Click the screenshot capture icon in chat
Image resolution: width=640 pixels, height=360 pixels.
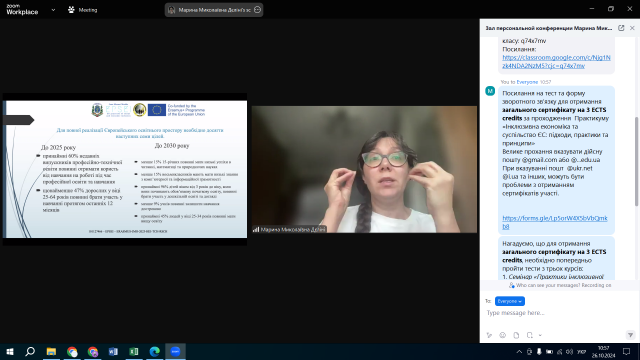529,335
